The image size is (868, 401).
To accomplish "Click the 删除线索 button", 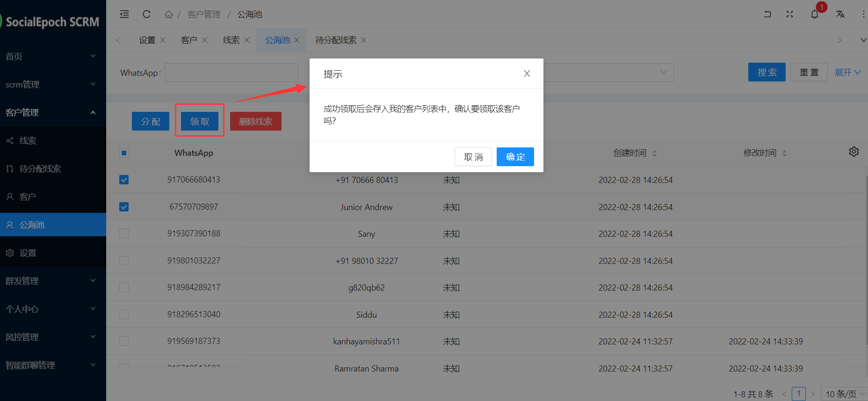I will pyautogui.click(x=256, y=121).
